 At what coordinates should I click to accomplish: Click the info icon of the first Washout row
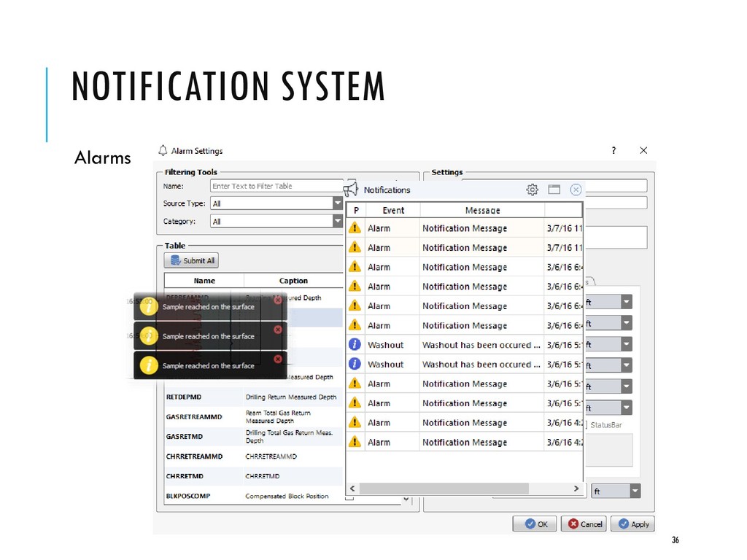pyautogui.click(x=355, y=345)
